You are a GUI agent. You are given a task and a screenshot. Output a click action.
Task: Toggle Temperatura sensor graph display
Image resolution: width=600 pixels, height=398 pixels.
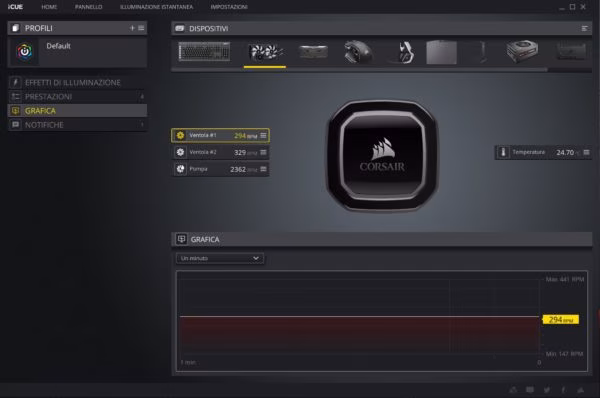(x=503, y=152)
